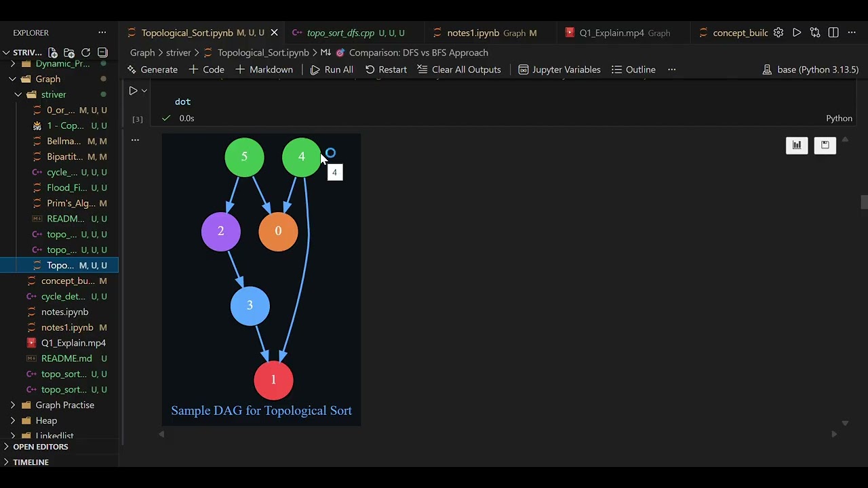Screen dimensions: 868x488
Task: Refresh the Explorer file tree
Action: (x=86, y=52)
